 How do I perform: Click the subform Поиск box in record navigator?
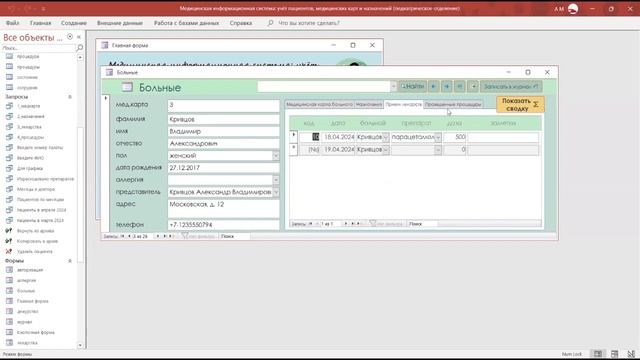coord(422,224)
